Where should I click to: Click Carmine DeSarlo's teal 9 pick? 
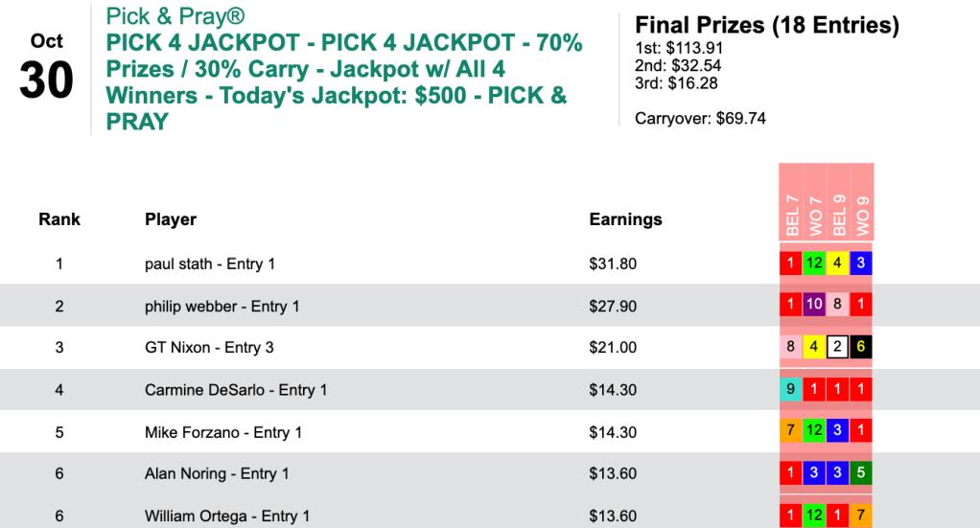pos(791,390)
